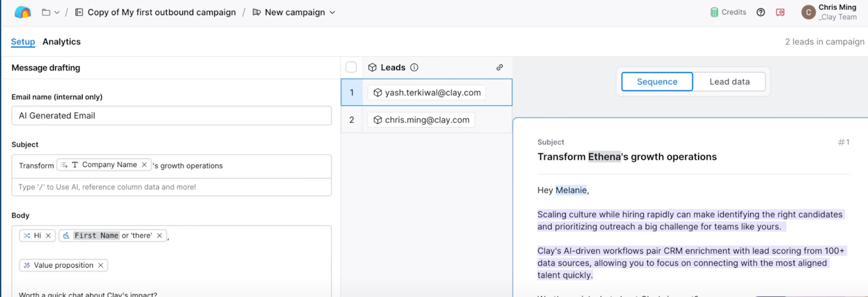
Task: Click the Leads cube header icon
Action: click(x=372, y=67)
